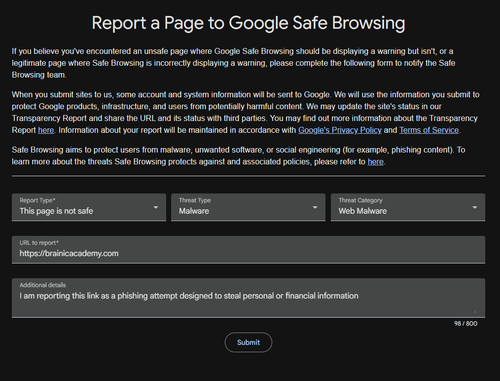Click the page heading 'Report a Page to Google Safe Browsing'
This screenshot has width=500, height=381.
click(x=248, y=23)
